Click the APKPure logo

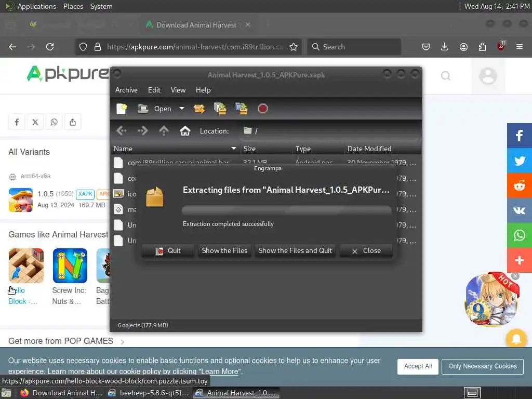[68, 73]
